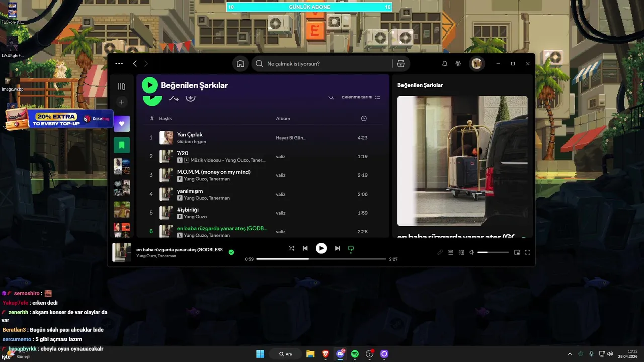Download the Beğenilen Şarkılar playlist
Image resolution: width=644 pixels, height=362 pixels.
click(190, 98)
